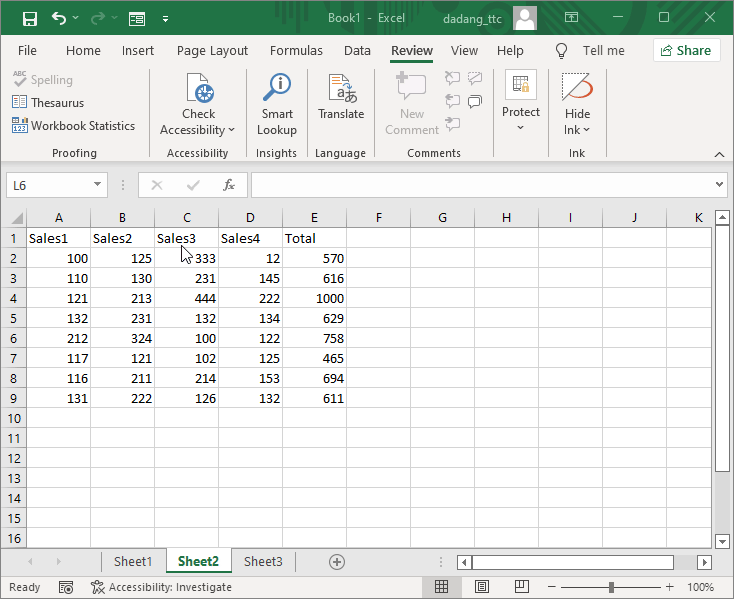Click Accessibility: Investigate in status bar

click(161, 587)
